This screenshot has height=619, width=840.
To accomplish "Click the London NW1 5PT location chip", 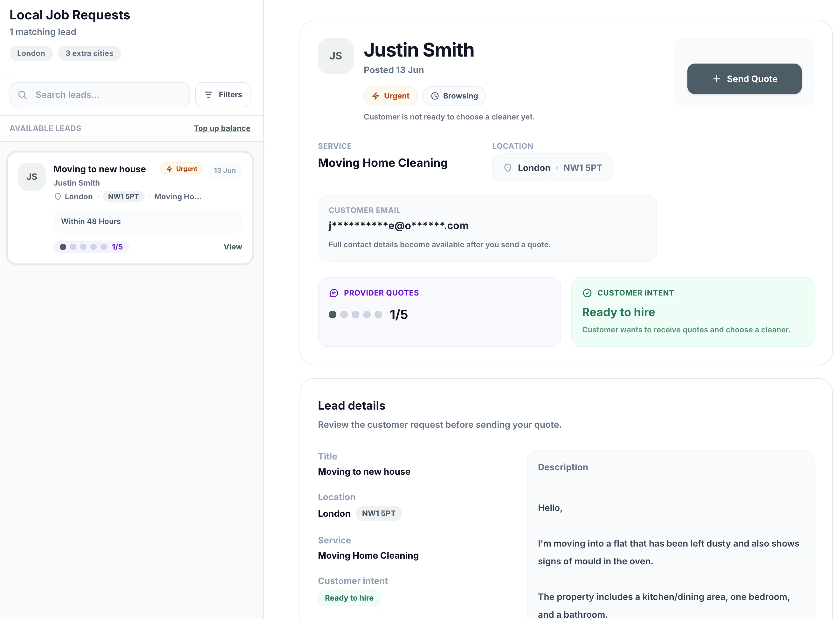I will pos(552,168).
